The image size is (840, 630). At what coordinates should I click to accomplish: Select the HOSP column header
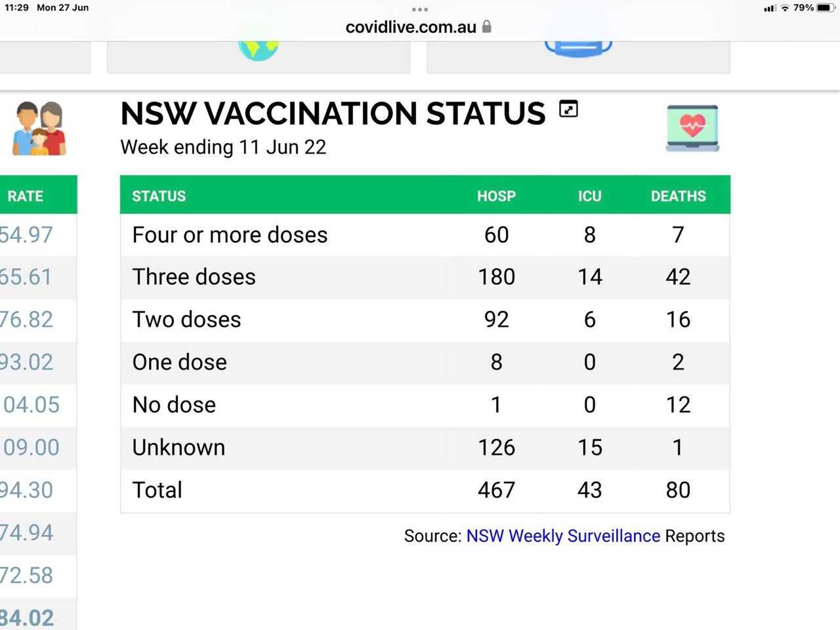(496, 196)
